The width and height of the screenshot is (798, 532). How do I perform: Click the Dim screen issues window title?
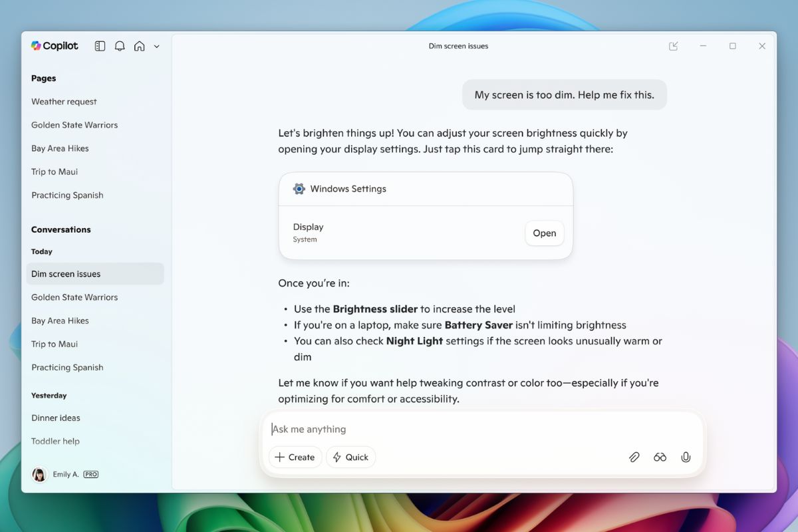click(x=459, y=47)
